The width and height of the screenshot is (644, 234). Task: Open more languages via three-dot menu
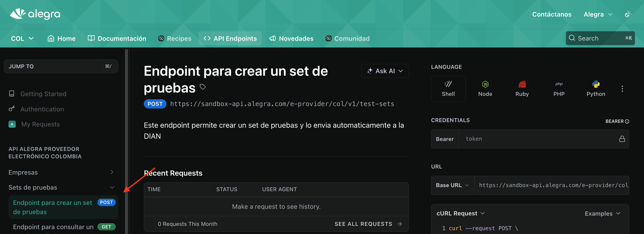[622, 89]
